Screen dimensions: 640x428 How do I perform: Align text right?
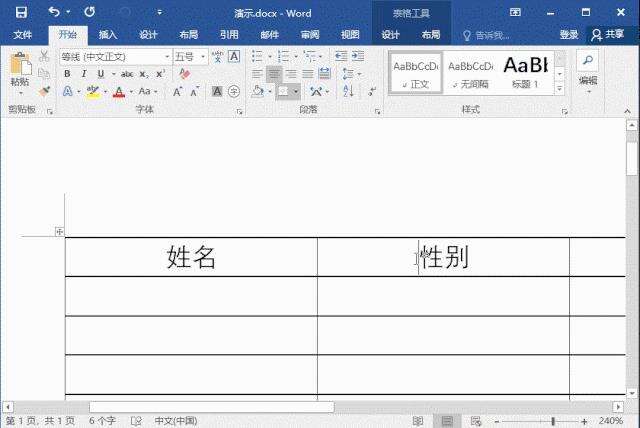pyautogui.click(x=291, y=74)
